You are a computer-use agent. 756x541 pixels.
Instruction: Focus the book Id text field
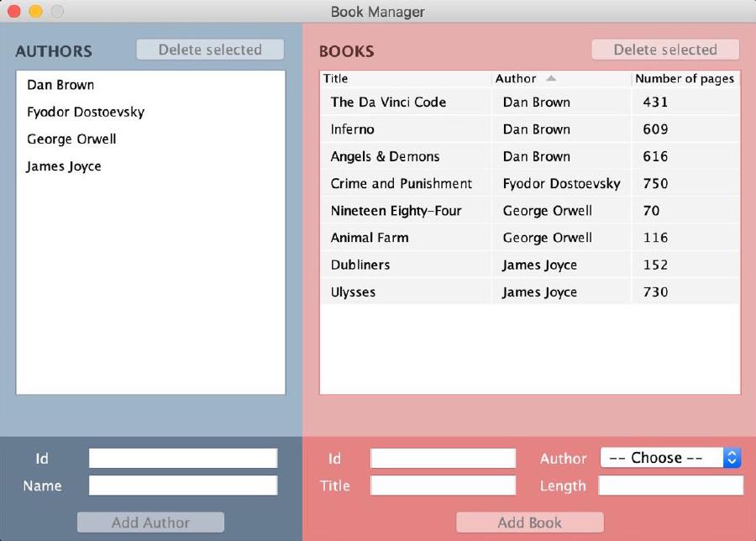click(443, 458)
